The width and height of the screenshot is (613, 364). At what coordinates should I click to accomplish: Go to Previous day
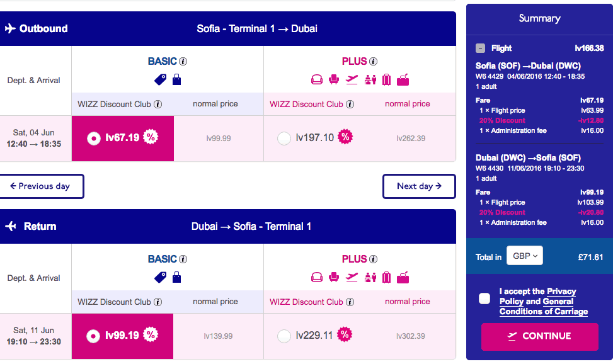tap(41, 186)
